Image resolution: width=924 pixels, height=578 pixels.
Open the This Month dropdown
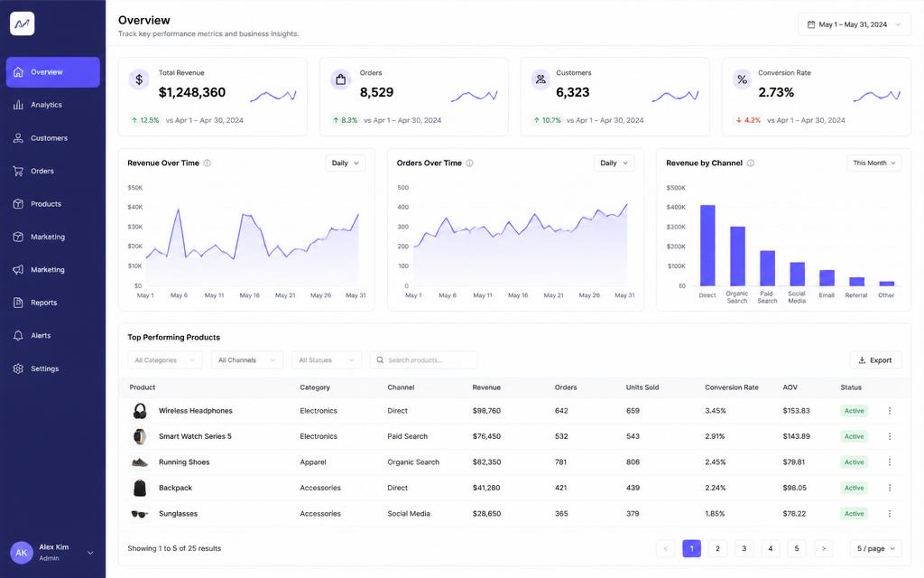873,163
